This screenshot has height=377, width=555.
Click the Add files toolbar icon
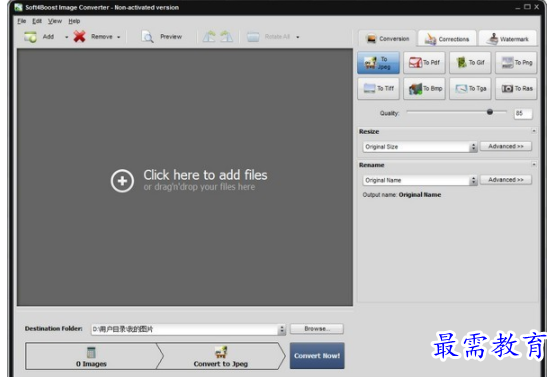[x=30, y=36]
